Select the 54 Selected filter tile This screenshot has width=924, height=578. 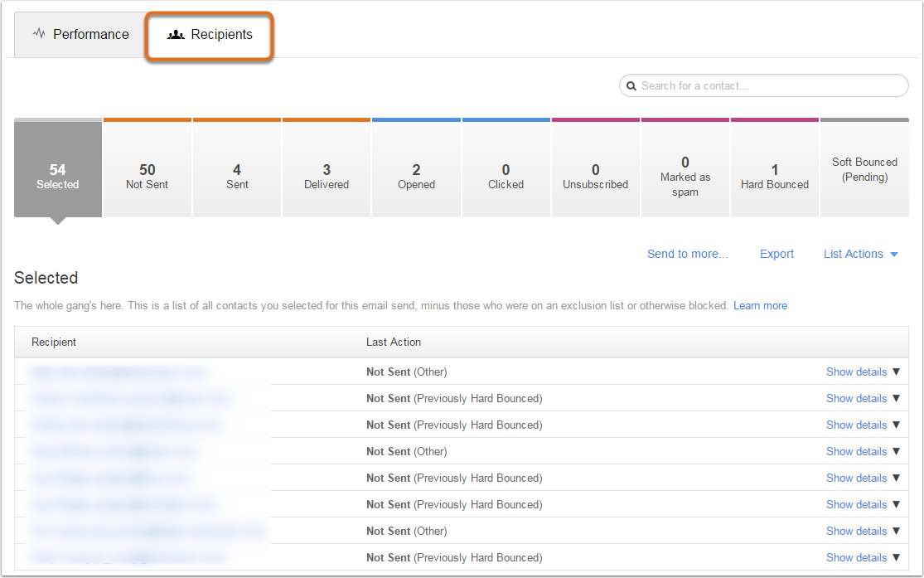(58, 168)
